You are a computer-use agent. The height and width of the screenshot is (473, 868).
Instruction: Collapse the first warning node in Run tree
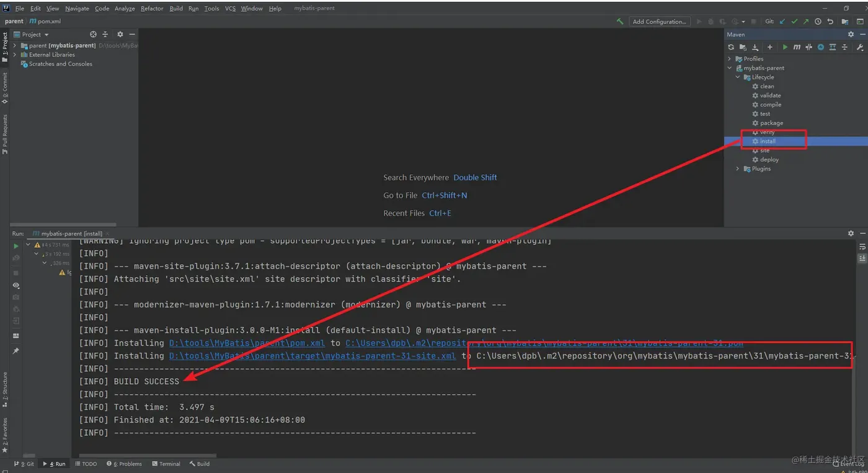click(x=29, y=245)
